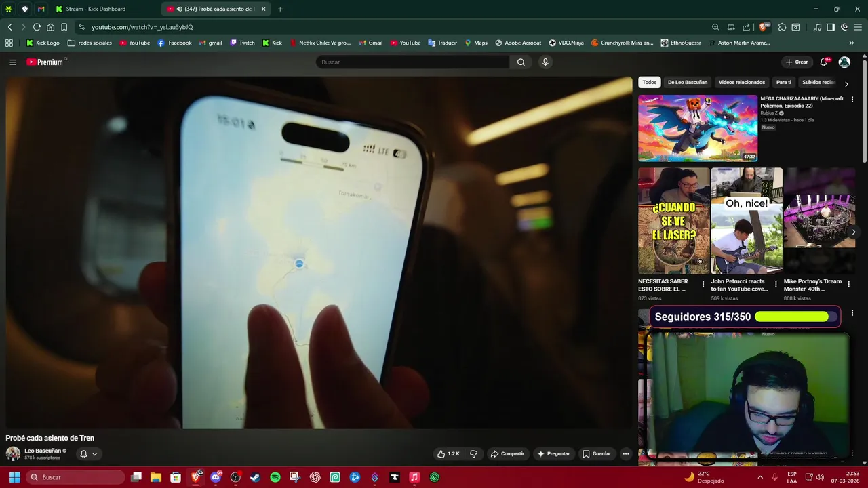The width and height of the screenshot is (868, 488).
Task: Select the 'De Leo Bascuñan' chip
Action: tap(688, 82)
